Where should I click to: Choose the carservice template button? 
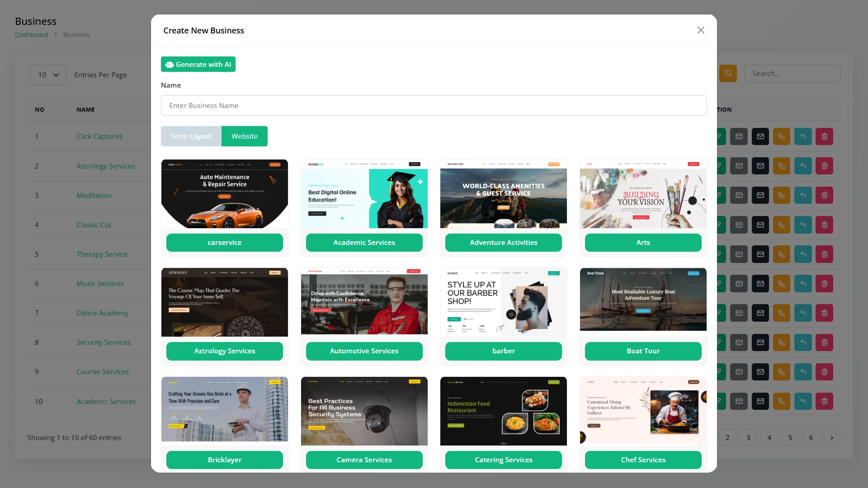point(225,243)
